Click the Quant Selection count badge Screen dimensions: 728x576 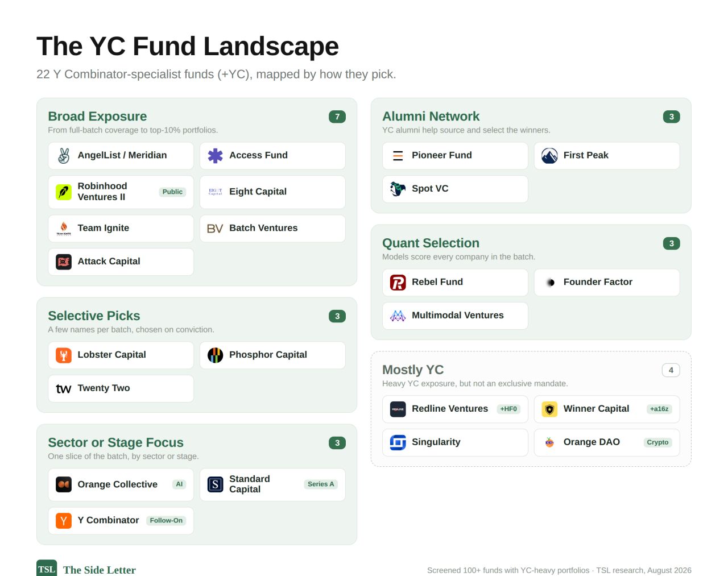pos(672,244)
